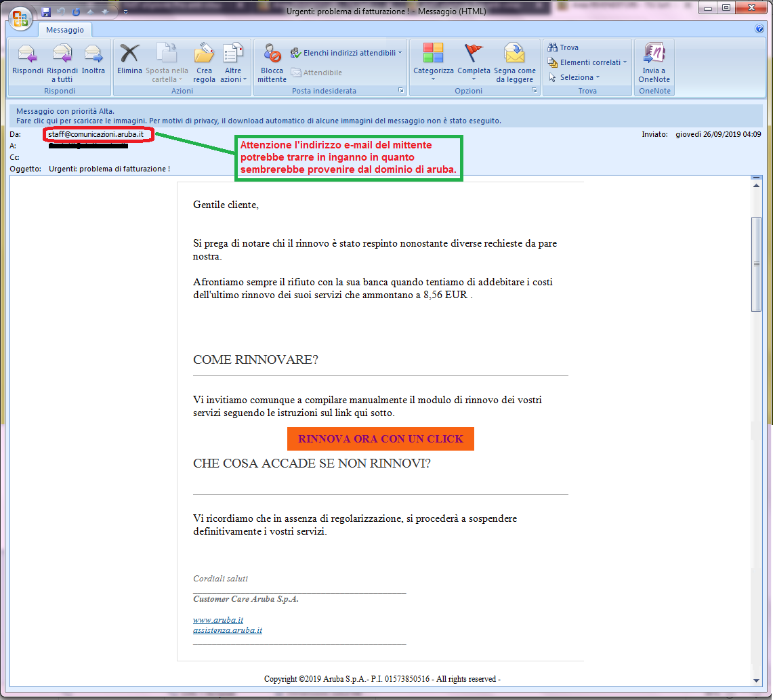Click the 'Messaggio con priorità Alta.' notice

tap(65, 111)
